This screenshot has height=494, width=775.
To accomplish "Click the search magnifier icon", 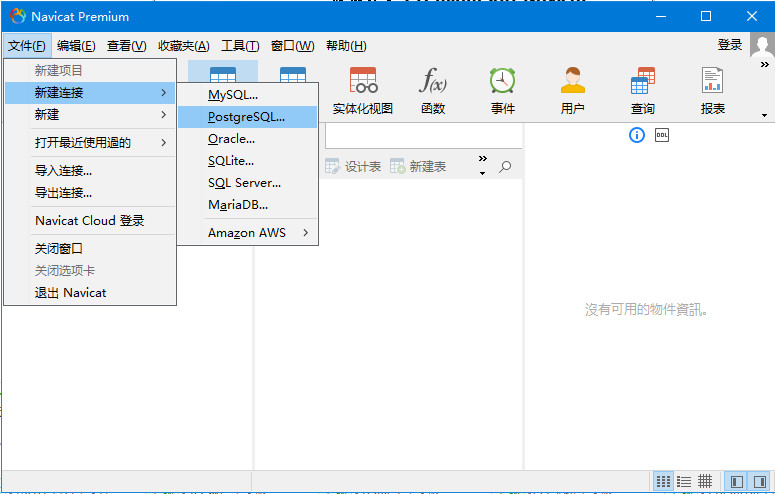I will point(505,167).
